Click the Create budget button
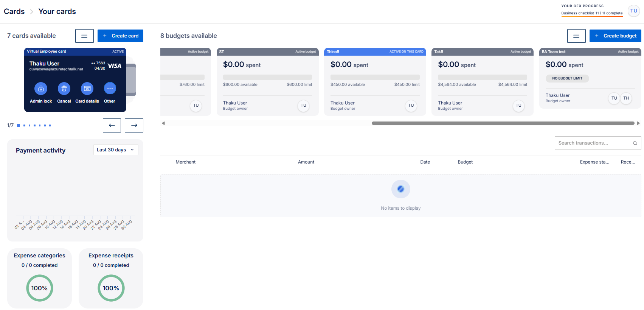The image size is (644, 310). click(x=615, y=36)
